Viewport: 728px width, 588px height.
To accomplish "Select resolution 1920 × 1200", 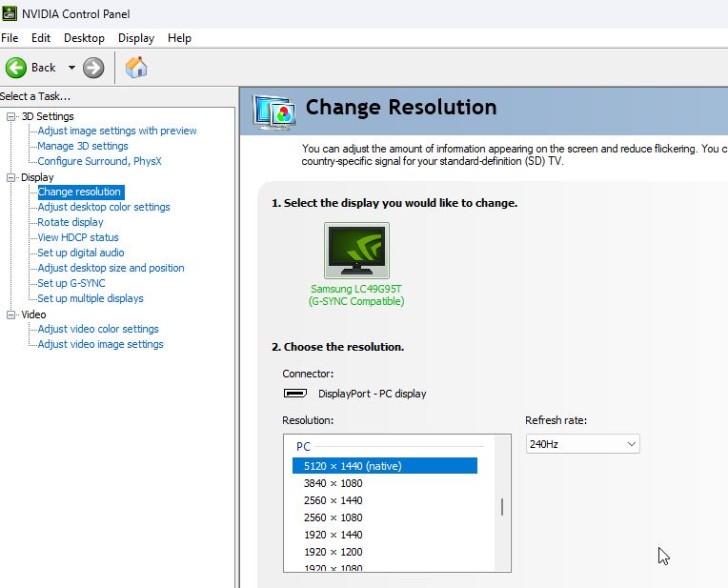I will [333, 552].
